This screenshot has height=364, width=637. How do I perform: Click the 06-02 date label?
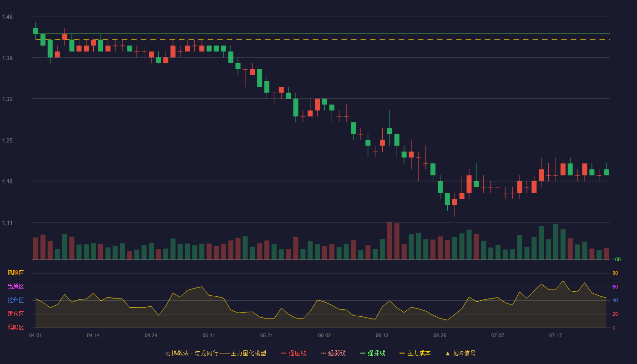[324, 335]
